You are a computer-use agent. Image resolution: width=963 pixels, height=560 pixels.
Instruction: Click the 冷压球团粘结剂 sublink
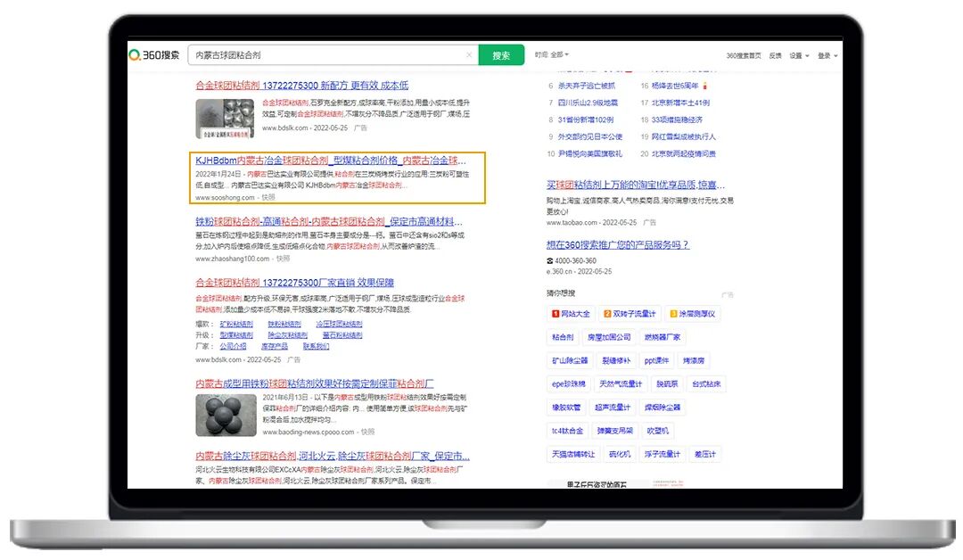click(339, 324)
